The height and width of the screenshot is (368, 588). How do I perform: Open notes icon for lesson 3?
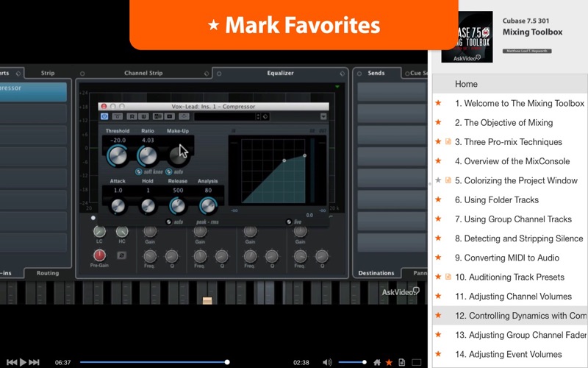[448, 141]
